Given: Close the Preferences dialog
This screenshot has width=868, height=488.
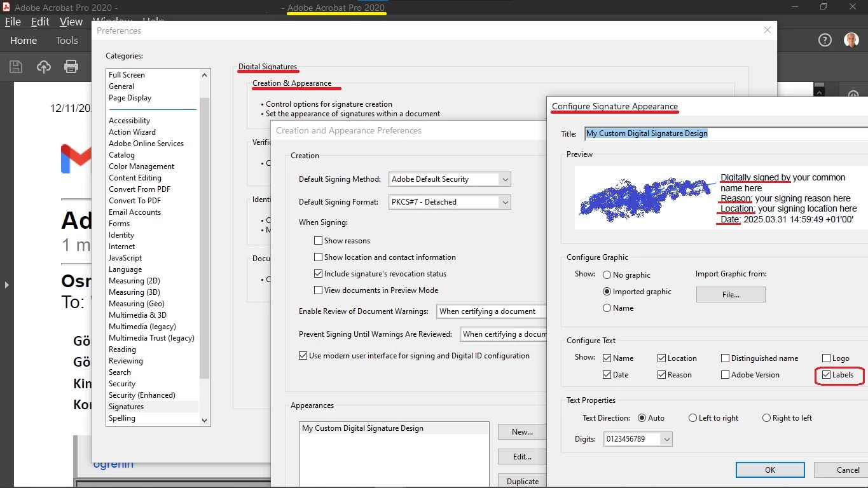Looking at the screenshot, I should pos(768,30).
